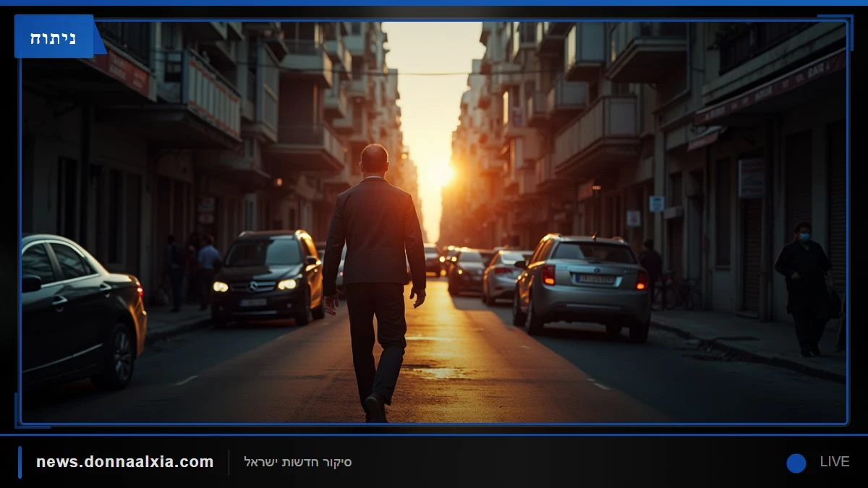Select the ניתוח badge label

tap(54, 36)
